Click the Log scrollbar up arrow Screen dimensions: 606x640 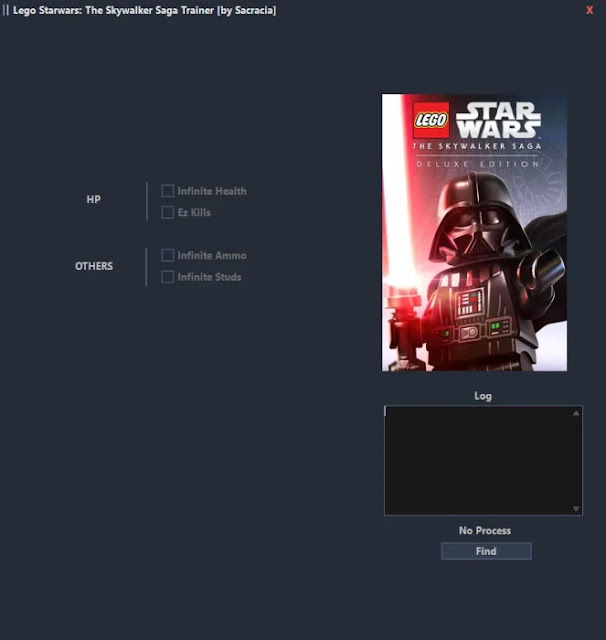click(x=576, y=413)
